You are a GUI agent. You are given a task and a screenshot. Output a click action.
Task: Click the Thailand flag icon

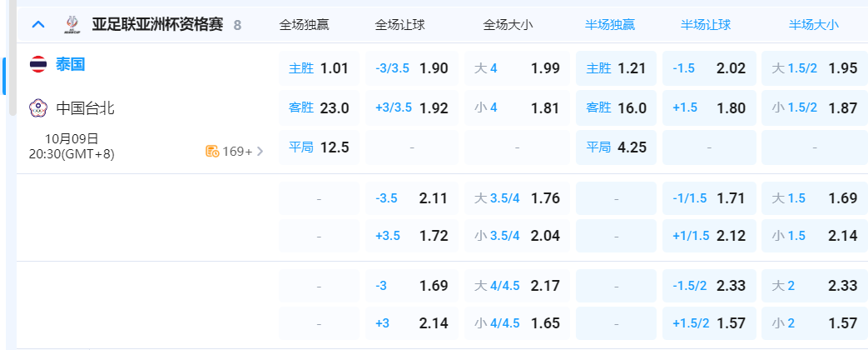38,65
